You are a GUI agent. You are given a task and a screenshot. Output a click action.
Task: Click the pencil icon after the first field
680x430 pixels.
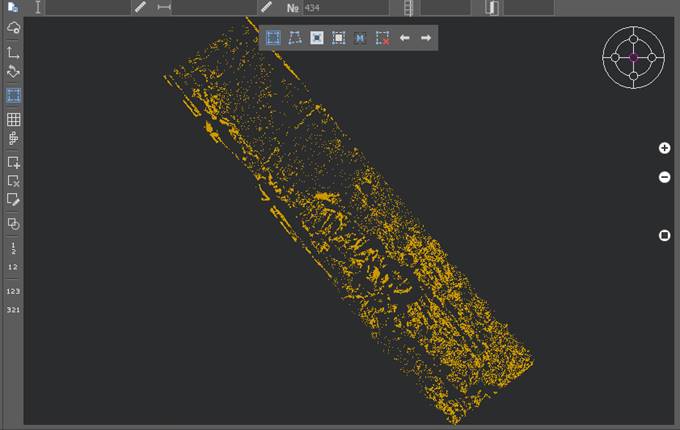(141, 7)
